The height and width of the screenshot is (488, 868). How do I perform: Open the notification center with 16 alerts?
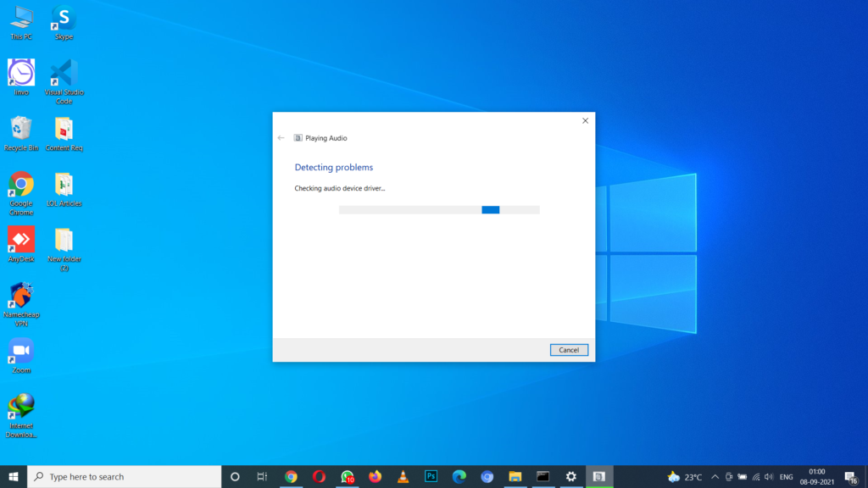(851, 476)
